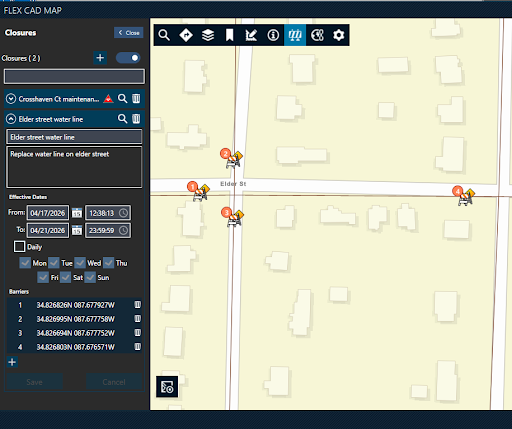Toggle the Sat checkbox
This screenshot has height=429, width=512.
65,277
